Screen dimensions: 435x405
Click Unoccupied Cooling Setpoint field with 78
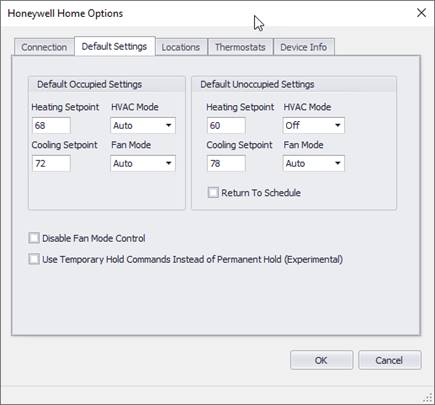[226, 163]
